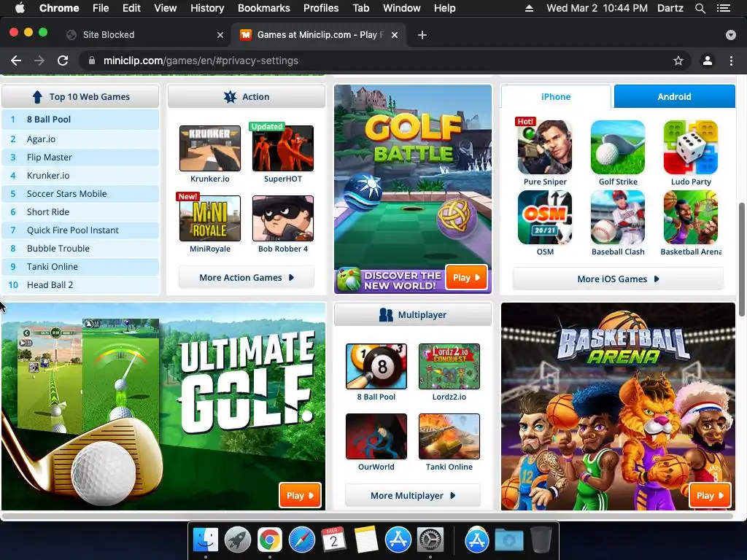Open the Calendar icon in the dock
Viewport: 747px width, 560px height.
coord(334,540)
